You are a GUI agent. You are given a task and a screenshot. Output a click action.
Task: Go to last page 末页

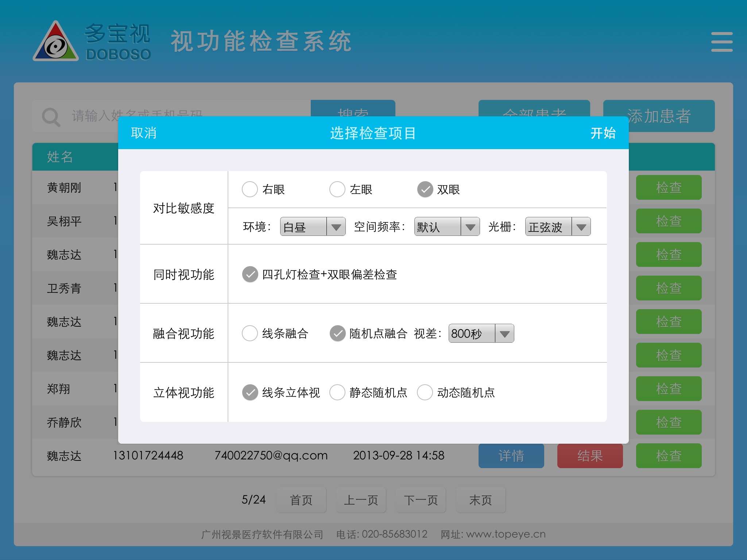coord(481,500)
